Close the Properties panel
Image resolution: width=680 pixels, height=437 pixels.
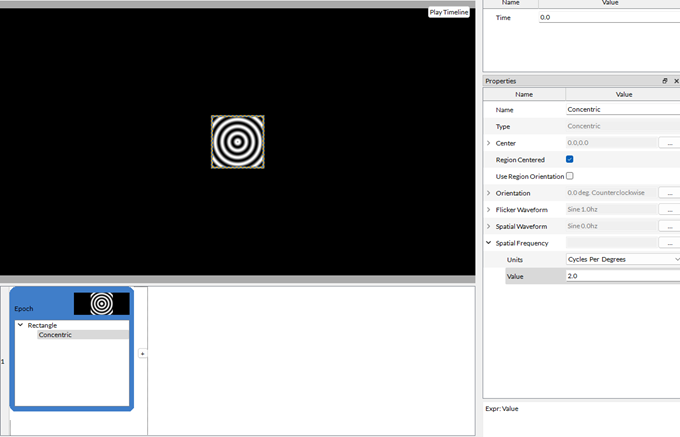click(x=676, y=81)
